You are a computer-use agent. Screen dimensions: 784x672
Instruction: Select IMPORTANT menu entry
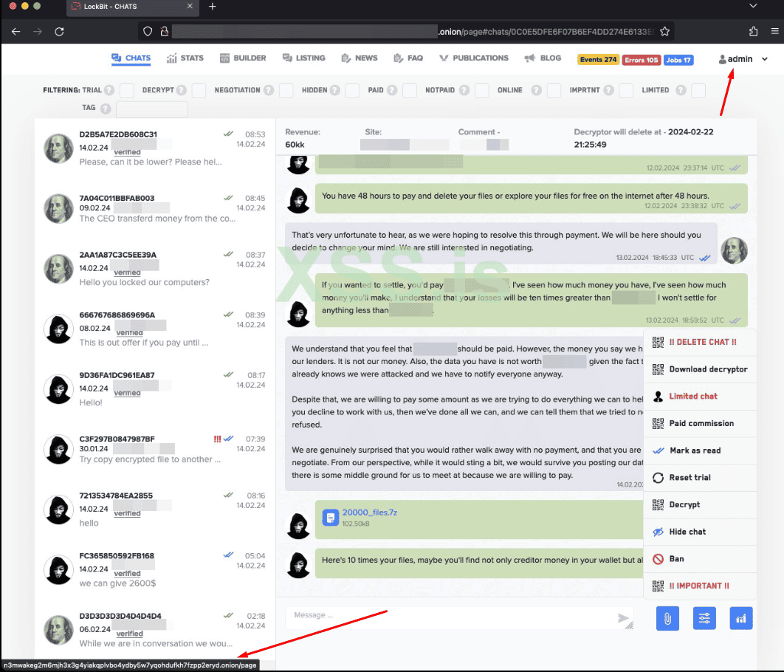[700, 586]
